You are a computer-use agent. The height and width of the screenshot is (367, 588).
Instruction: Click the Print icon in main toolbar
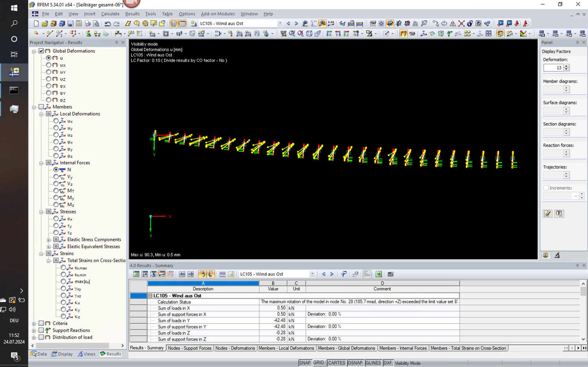[87, 24]
